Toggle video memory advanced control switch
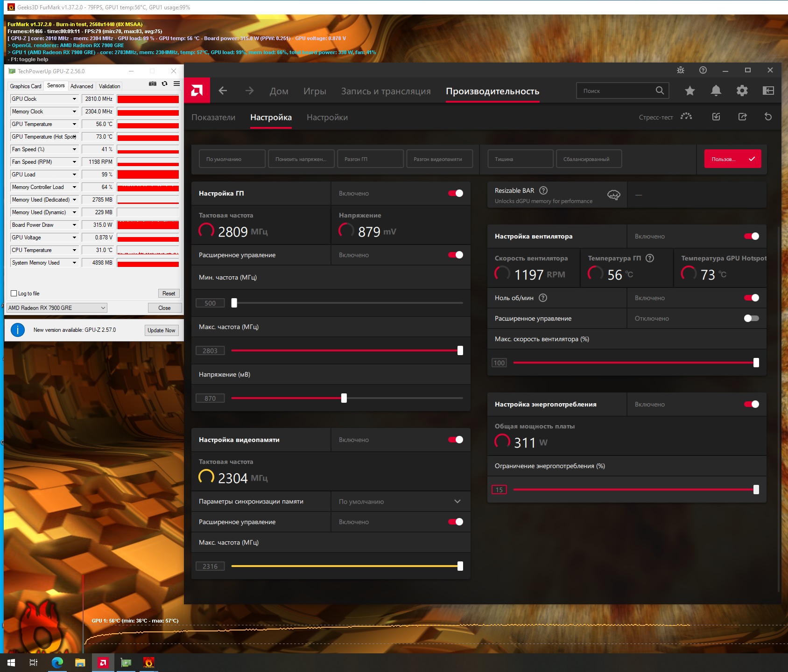The width and height of the screenshot is (788, 672). click(456, 522)
